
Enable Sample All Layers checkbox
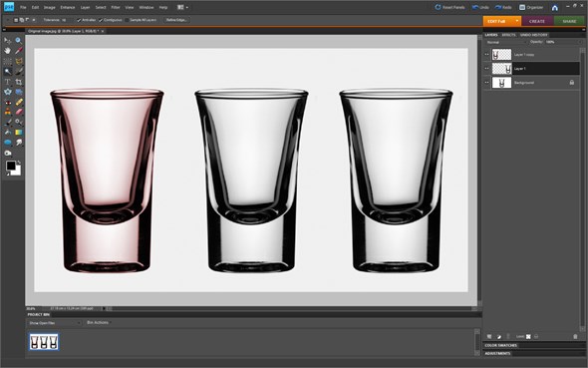pos(127,20)
